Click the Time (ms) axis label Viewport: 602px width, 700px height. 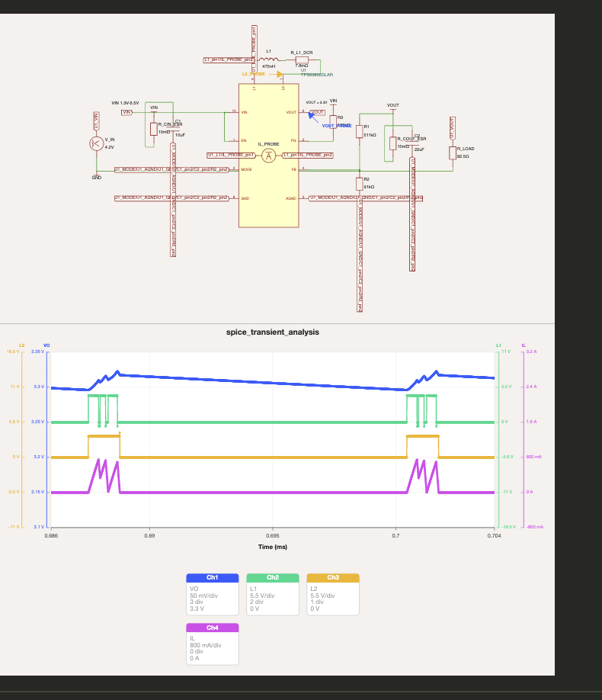(273, 547)
